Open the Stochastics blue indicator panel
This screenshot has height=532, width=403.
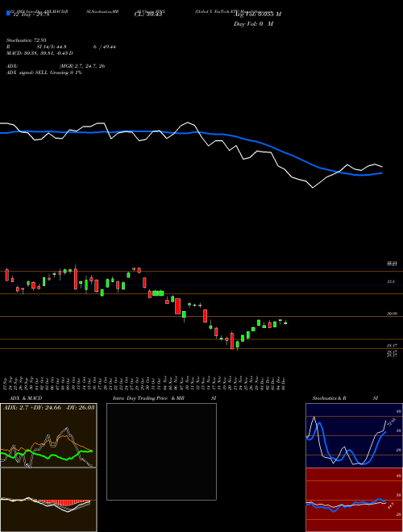pos(354,435)
